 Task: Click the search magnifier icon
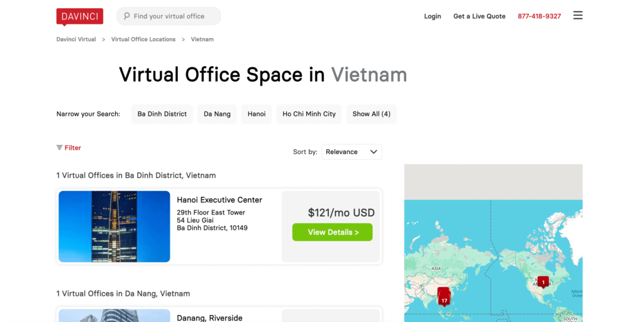[127, 16]
